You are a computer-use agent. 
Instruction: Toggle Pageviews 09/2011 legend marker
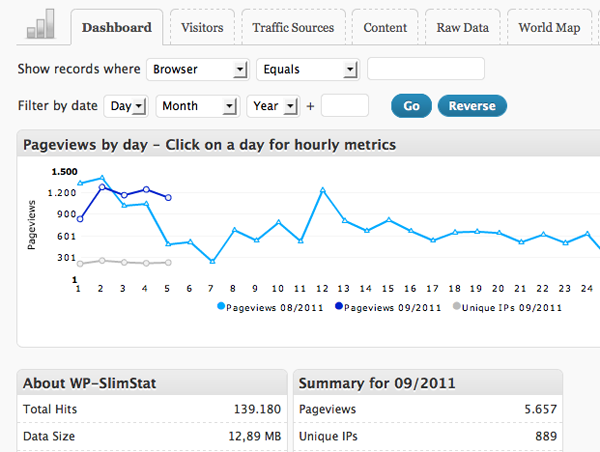point(340,307)
